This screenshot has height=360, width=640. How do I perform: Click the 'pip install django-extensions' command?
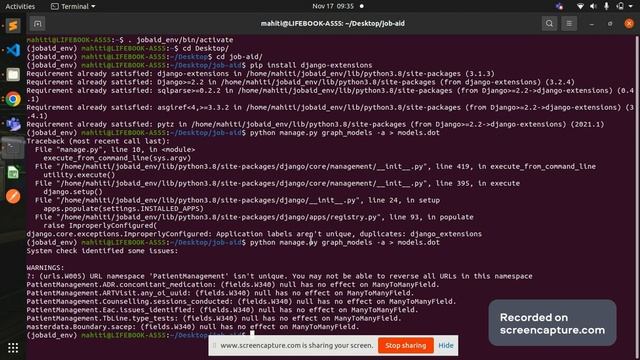click(311, 65)
